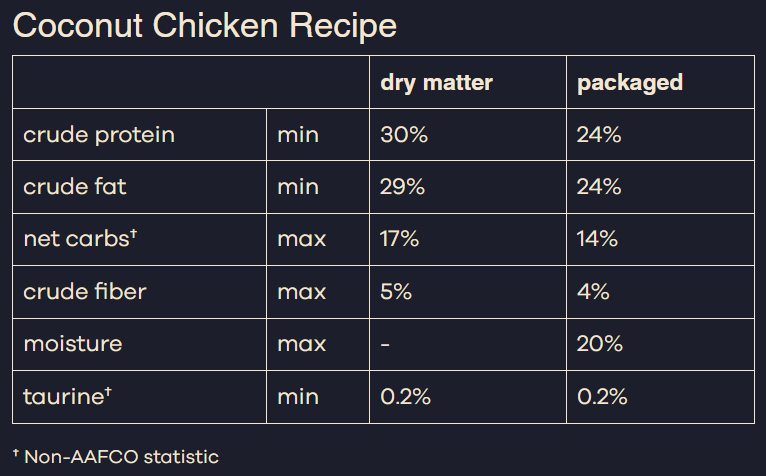This screenshot has width=766, height=476.
Task: Click the dagger footnote marker beside taurine
Action: 108,392
